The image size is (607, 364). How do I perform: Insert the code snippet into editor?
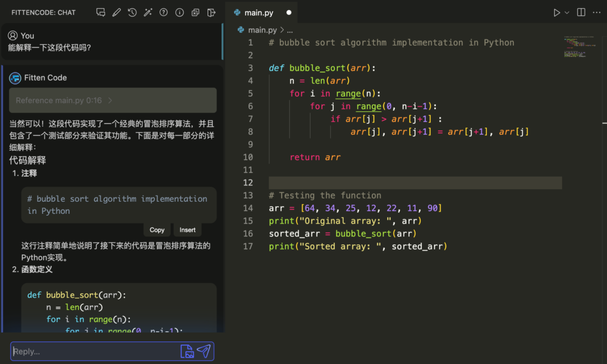pos(187,230)
